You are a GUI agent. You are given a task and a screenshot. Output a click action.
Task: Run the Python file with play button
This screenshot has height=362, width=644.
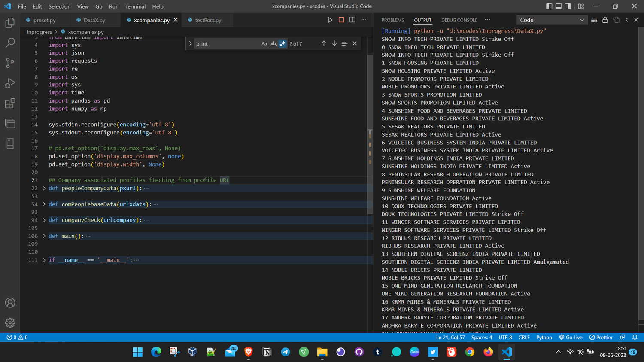tap(330, 20)
